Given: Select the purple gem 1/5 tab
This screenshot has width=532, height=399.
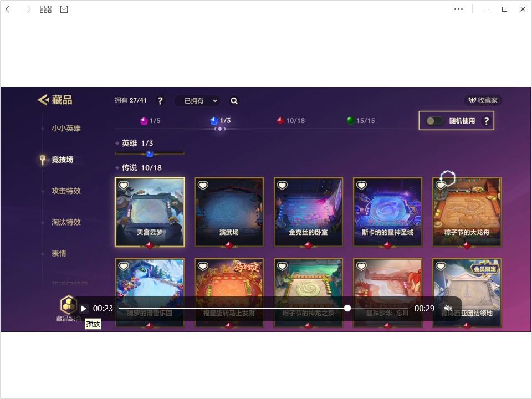Looking at the screenshot, I should point(150,120).
